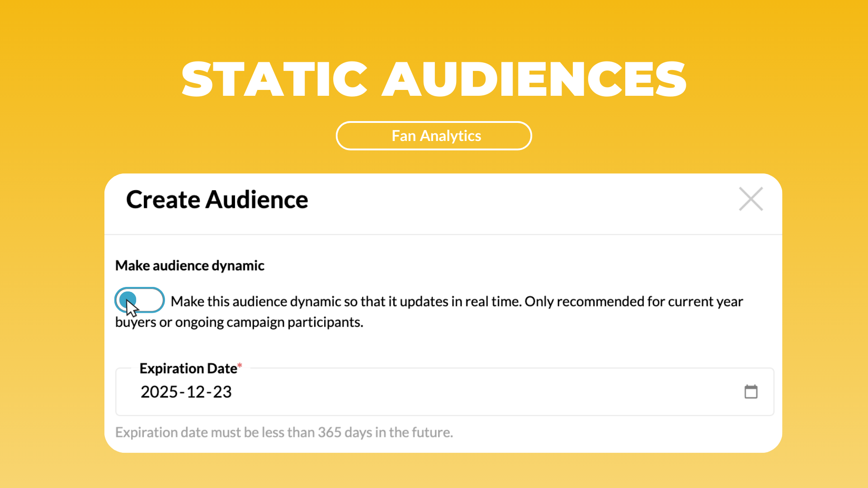Click the dynamic audience description text
This screenshot has width=868, height=488.
(x=429, y=311)
